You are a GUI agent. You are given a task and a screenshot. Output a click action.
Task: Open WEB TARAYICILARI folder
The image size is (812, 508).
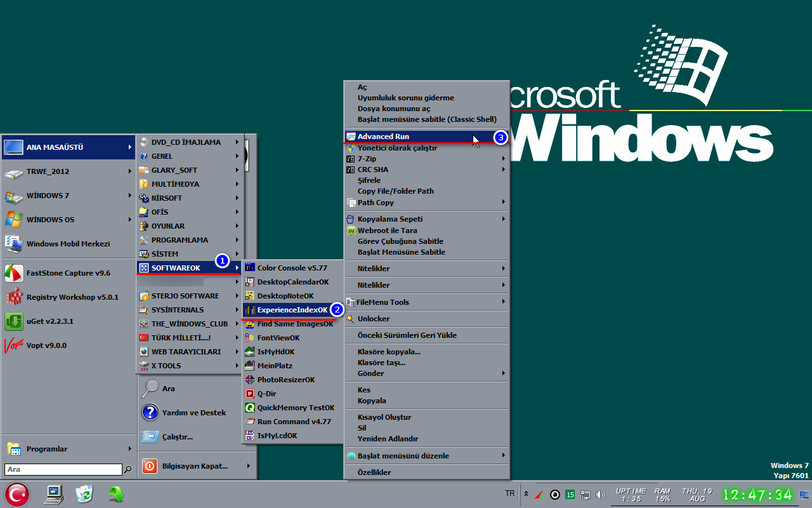(190, 352)
